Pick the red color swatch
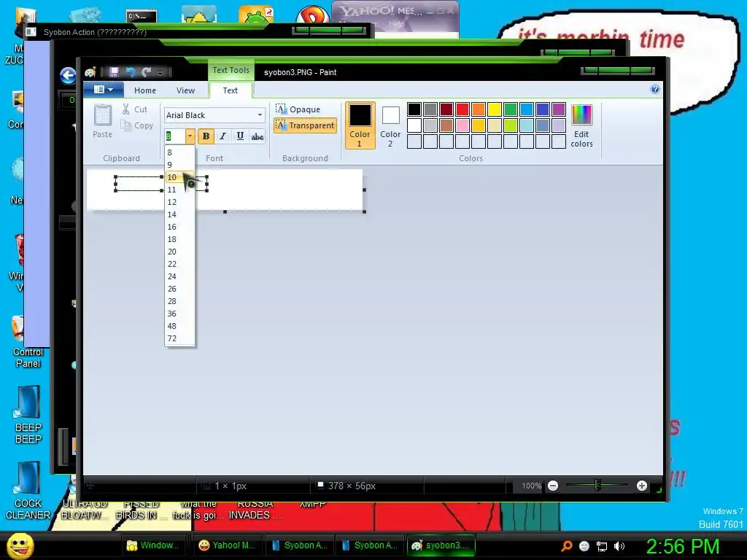Viewport: 747px width, 560px height. [x=462, y=109]
